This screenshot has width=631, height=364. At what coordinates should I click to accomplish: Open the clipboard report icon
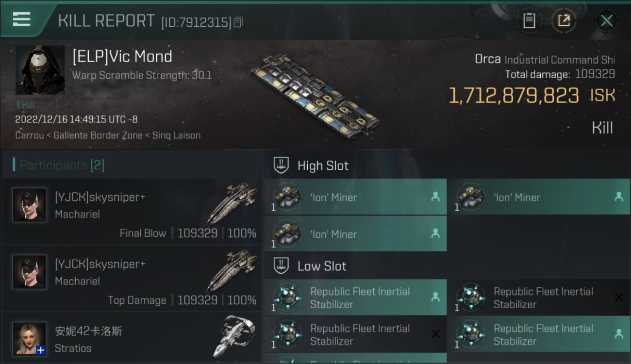click(x=529, y=21)
